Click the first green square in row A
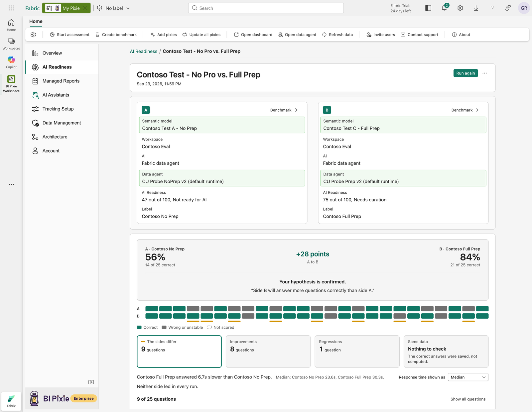Screen dimensions: 532x412 tap(152, 309)
